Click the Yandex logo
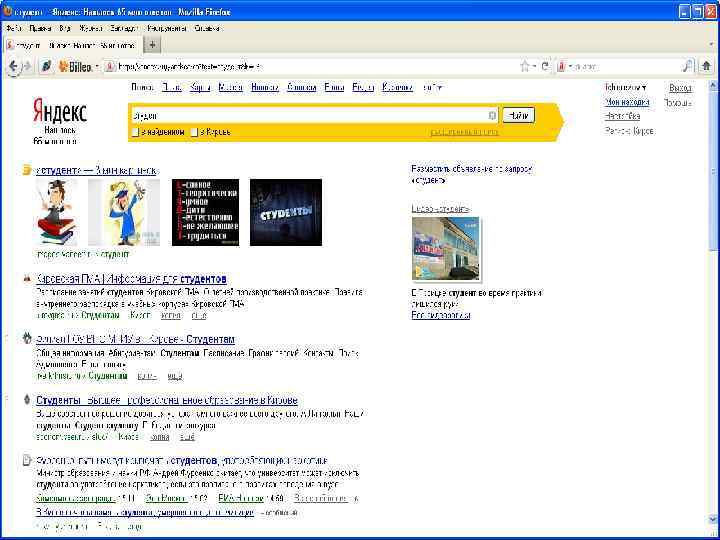The height and width of the screenshot is (540, 720). [60, 112]
